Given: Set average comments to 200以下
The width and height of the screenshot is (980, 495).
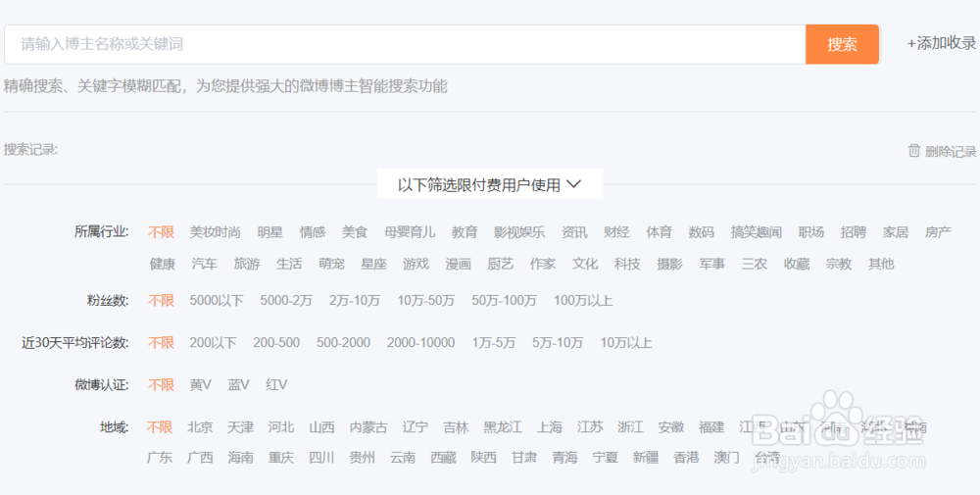Looking at the screenshot, I should pyautogui.click(x=213, y=342).
